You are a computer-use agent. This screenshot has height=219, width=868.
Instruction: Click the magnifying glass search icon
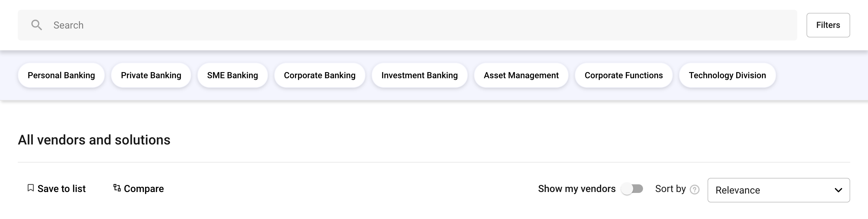click(x=36, y=25)
